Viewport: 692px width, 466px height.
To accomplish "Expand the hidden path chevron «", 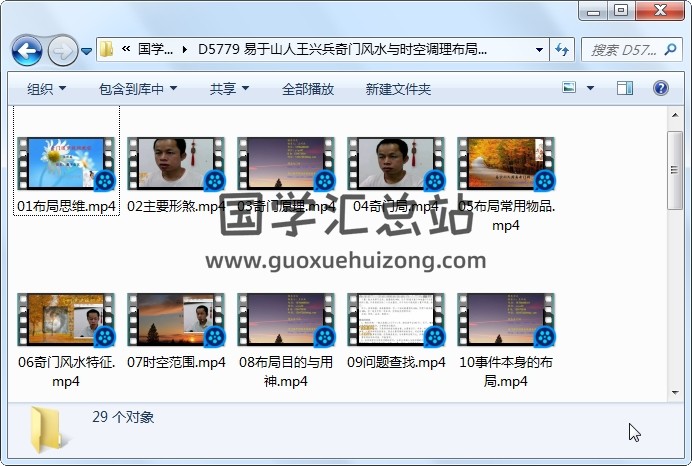I will point(126,49).
